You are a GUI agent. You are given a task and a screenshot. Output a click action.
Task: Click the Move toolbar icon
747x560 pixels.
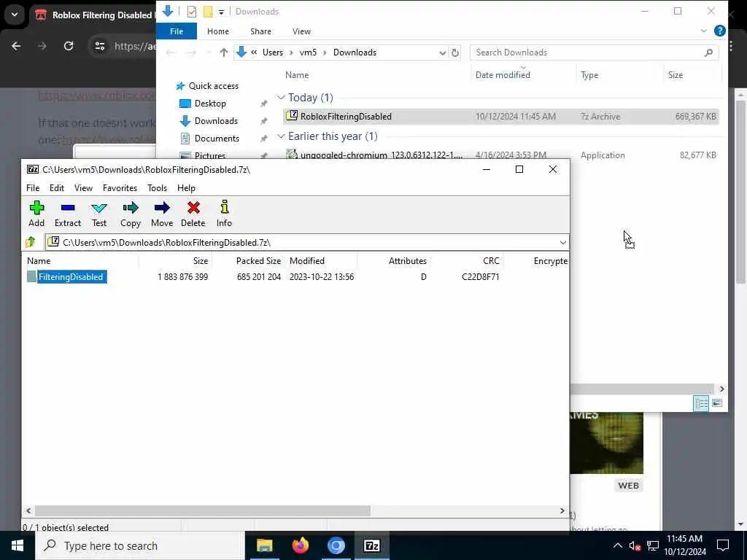162,214
